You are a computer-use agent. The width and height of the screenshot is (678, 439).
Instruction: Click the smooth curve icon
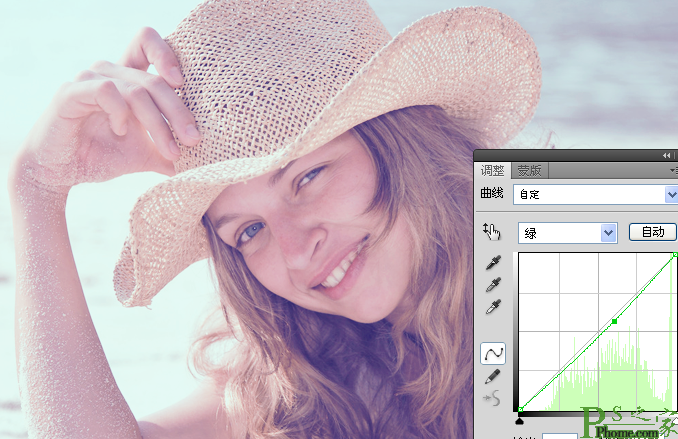pos(493,398)
